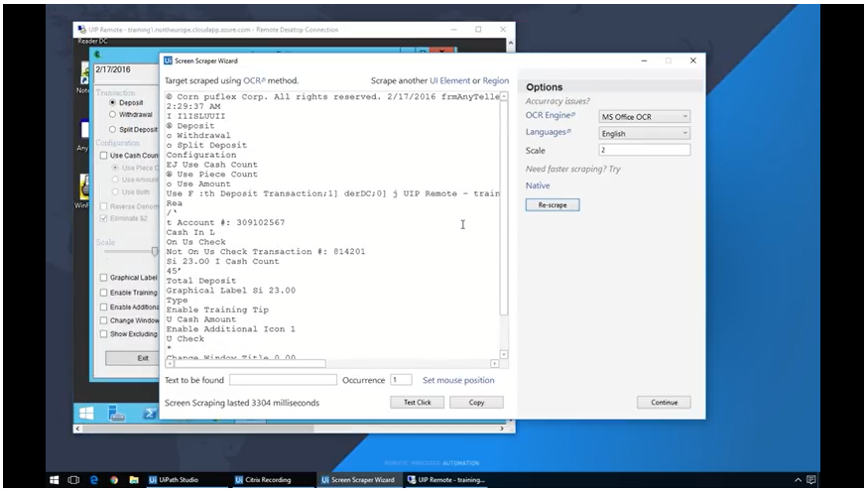Click remote desktop Start button
This screenshot has height=492, width=868.
(x=86, y=413)
